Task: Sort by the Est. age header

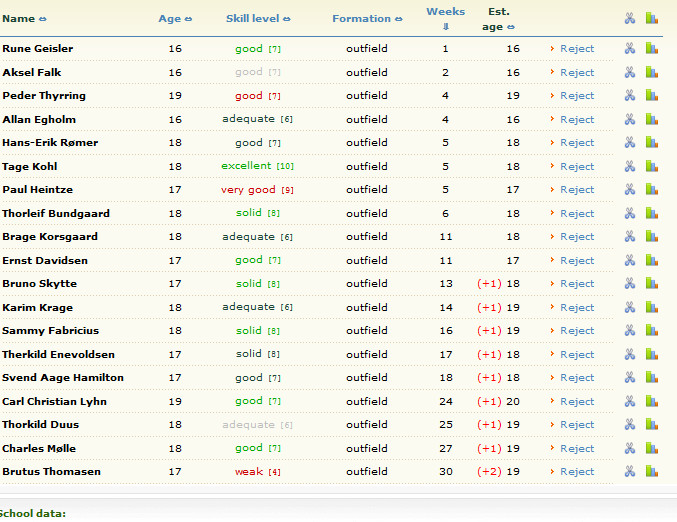Action: (498, 19)
